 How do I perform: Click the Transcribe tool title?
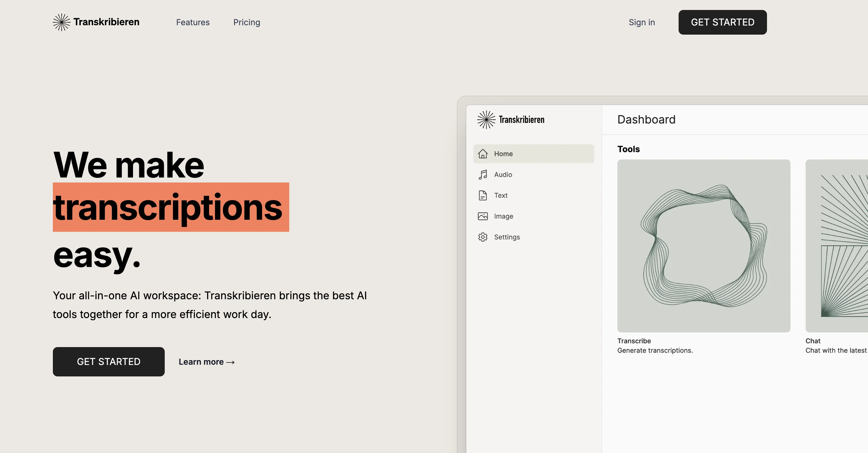tap(634, 341)
